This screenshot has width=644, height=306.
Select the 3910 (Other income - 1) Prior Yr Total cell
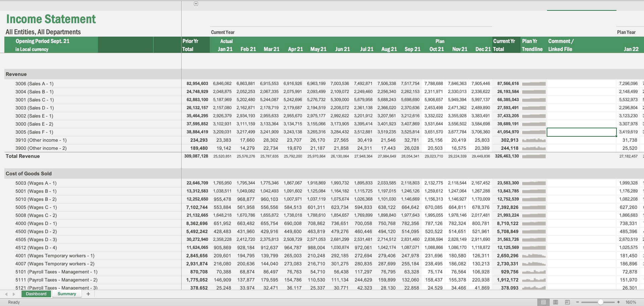[x=199, y=140]
